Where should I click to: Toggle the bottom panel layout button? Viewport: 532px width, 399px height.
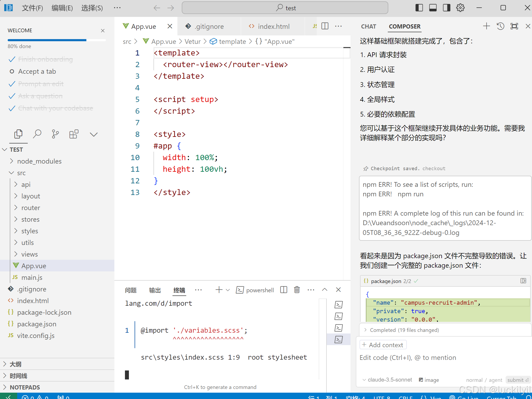tap(433, 8)
